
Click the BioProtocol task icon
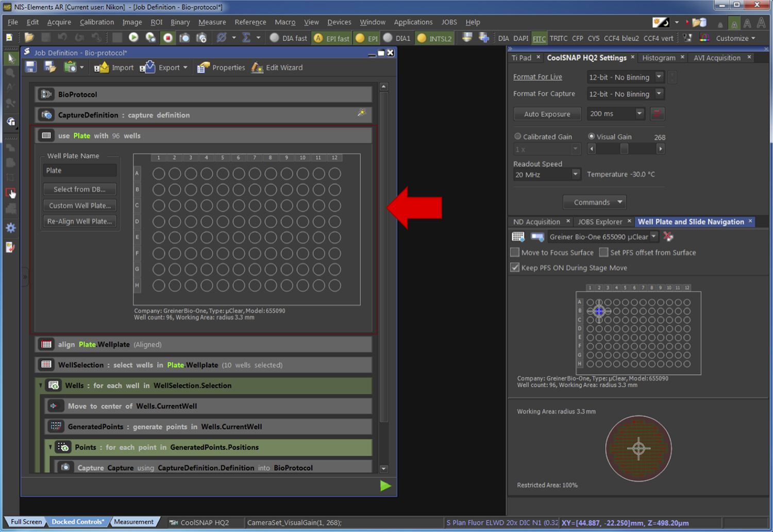[46, 94]
